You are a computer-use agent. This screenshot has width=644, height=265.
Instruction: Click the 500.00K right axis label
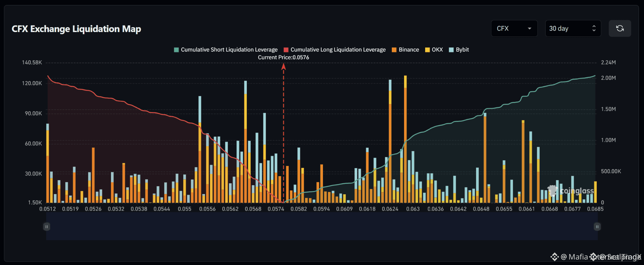(611, 171)
